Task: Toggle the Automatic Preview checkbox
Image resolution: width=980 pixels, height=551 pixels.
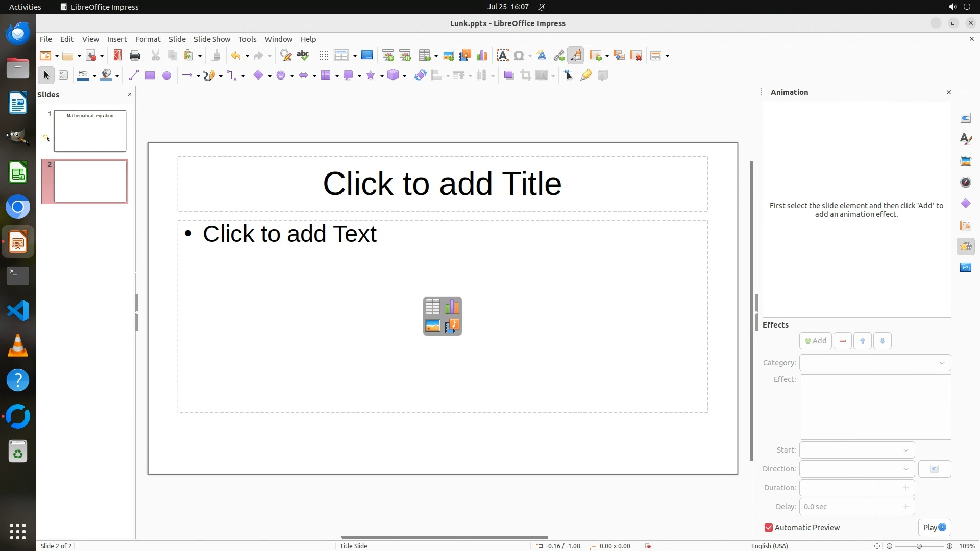Action: (769, 528)
